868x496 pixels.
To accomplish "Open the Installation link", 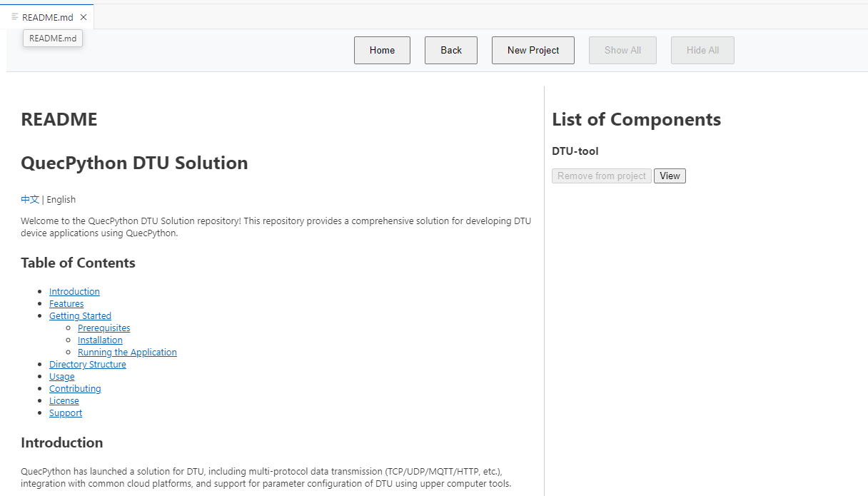I will pos(100,340).
